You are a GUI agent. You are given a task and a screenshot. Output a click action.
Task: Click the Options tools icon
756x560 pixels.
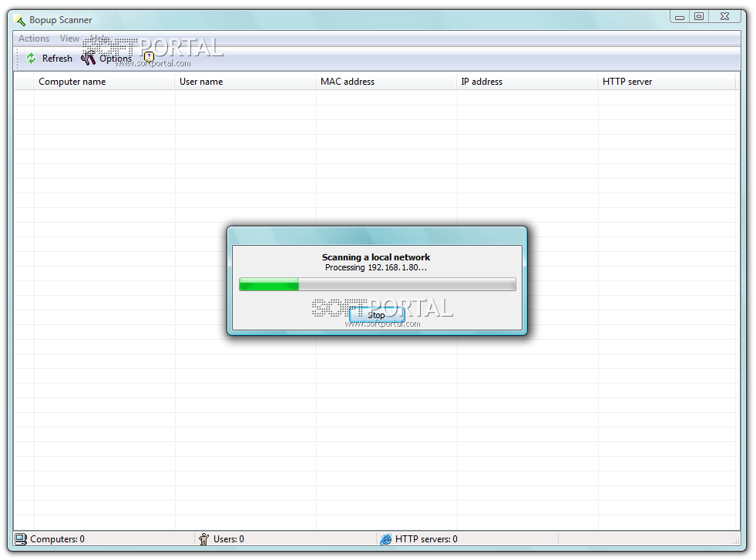(88, 58)
